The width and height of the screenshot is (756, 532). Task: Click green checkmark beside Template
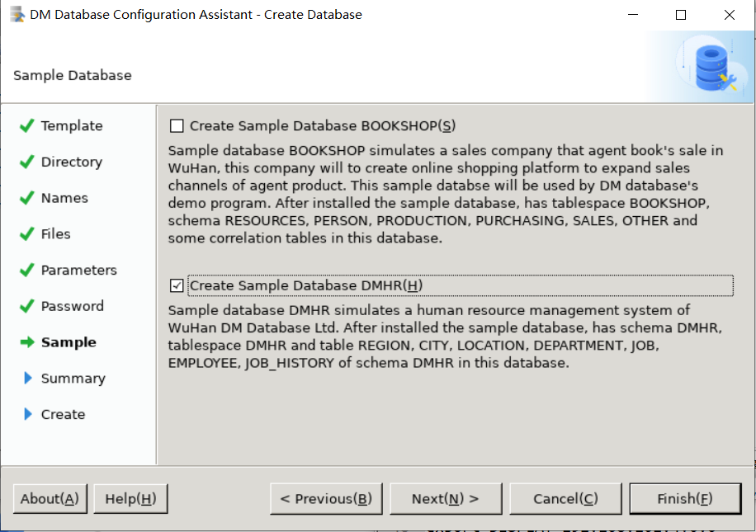(27, 125)
